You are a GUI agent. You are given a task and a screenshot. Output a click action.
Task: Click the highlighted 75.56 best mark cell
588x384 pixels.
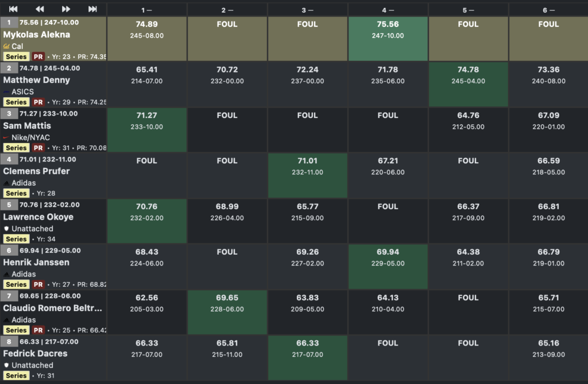pos(388,39)
